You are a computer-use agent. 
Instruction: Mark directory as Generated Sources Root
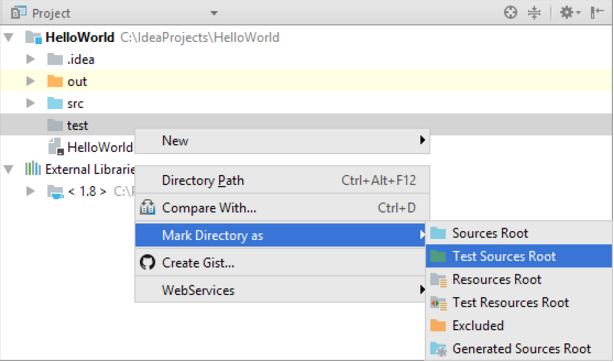[519, 349]
